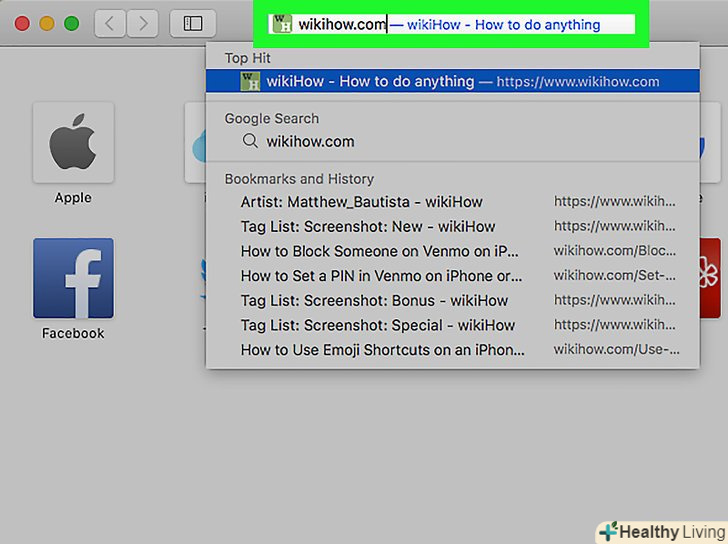Viewport: 728px width, 544px height.
Task: Open the Apple favorites tile
Action: [73, 143]
